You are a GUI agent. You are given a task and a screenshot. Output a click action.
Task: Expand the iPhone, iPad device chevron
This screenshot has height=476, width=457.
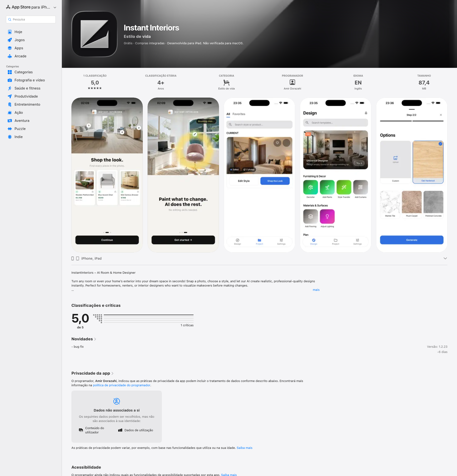pyautogui.click(x=445, y=258)
